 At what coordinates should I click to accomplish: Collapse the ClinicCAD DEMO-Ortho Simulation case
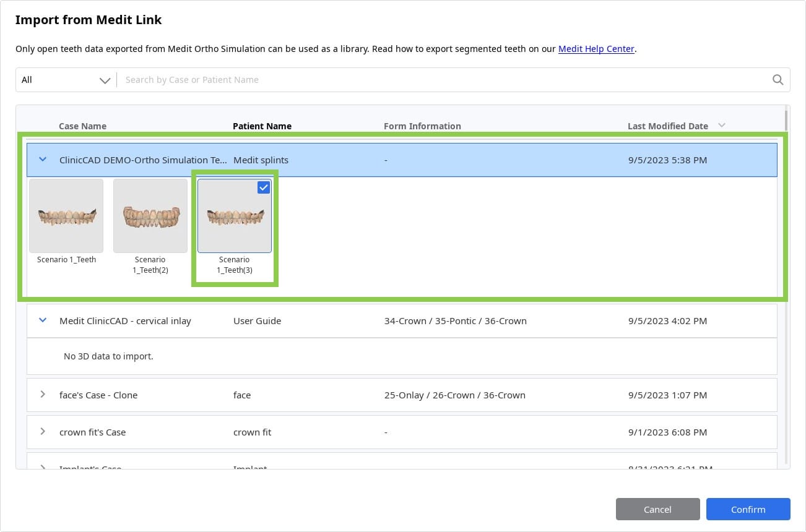click(43, 160)
